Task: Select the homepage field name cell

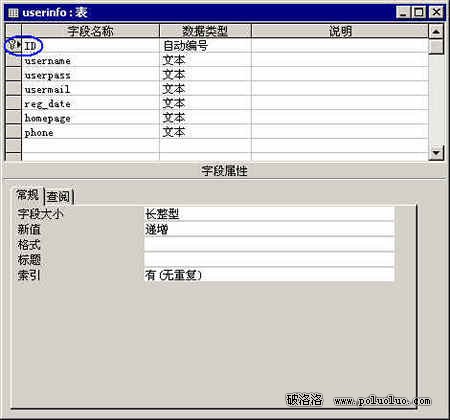Action: [x=90, y=118]
